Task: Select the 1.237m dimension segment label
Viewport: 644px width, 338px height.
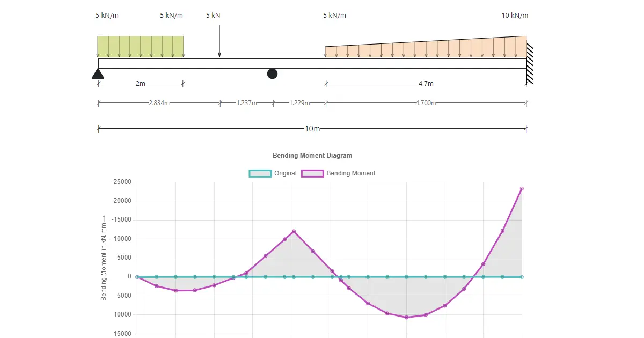Action: 247,103
